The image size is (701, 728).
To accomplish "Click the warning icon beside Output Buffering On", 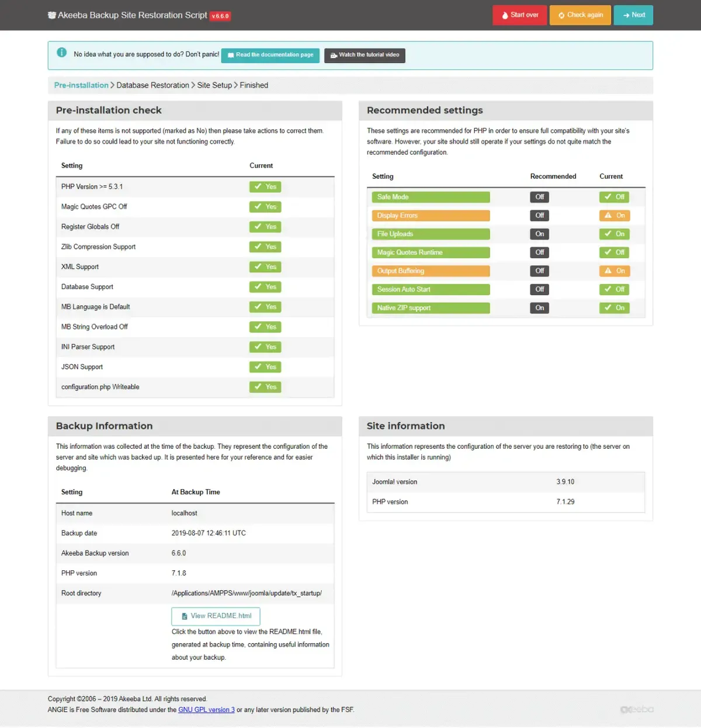I will 608,271.
